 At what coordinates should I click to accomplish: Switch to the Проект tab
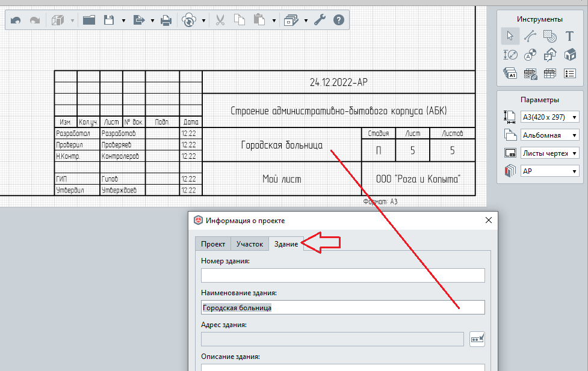213,244
